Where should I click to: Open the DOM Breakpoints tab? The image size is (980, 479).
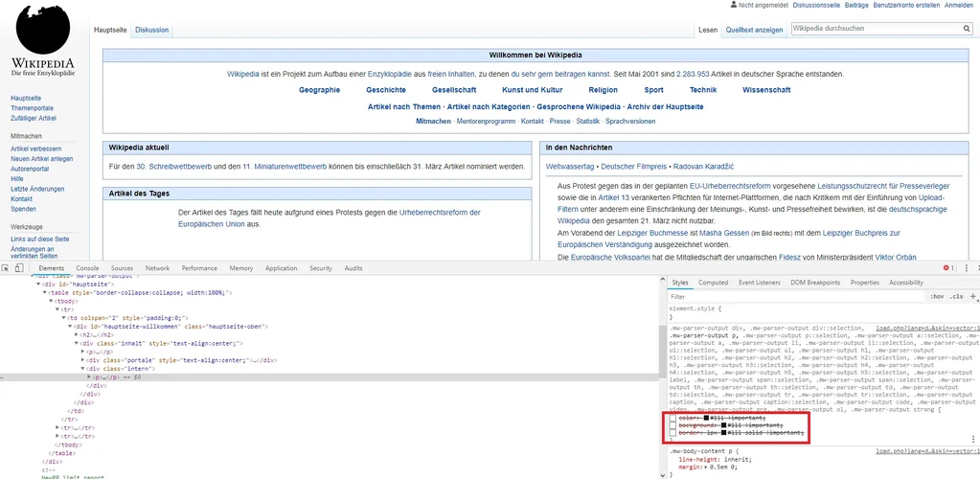(x=815, y=283)
